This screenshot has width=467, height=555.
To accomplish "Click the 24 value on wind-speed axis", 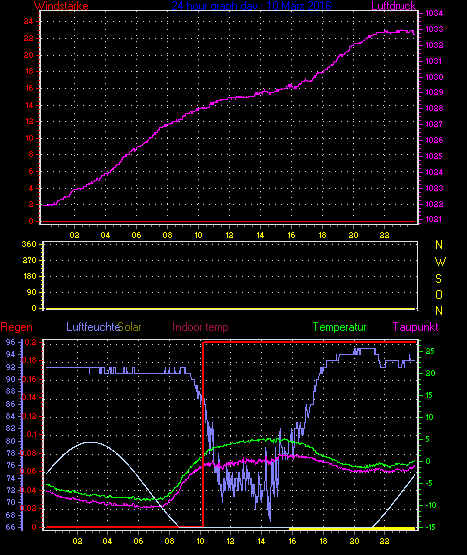I will coord(28,21).
